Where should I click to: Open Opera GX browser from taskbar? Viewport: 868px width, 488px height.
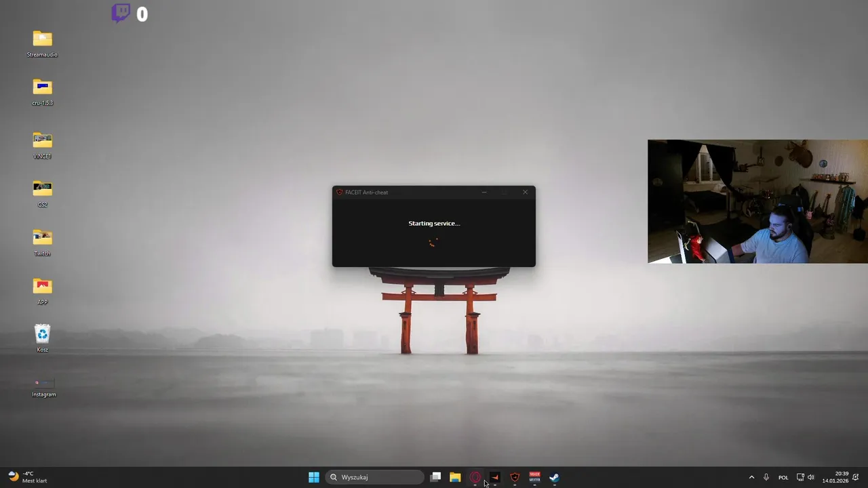pos(475,477)
